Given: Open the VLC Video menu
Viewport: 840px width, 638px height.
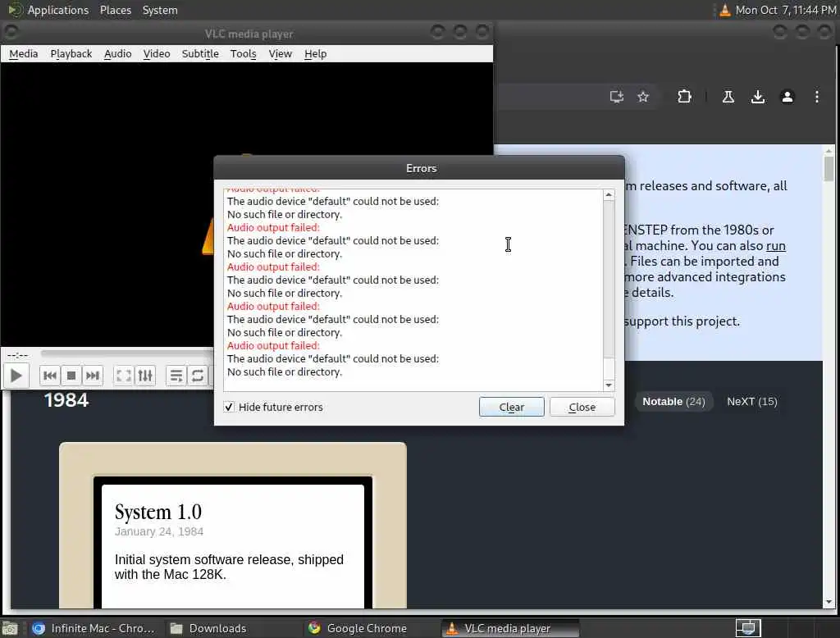Looking at the screenshot, I should click(157, 53).
